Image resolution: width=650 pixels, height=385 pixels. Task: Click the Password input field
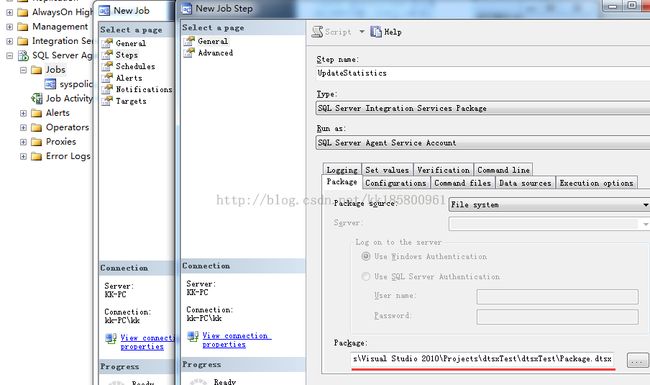coord(558,317)
